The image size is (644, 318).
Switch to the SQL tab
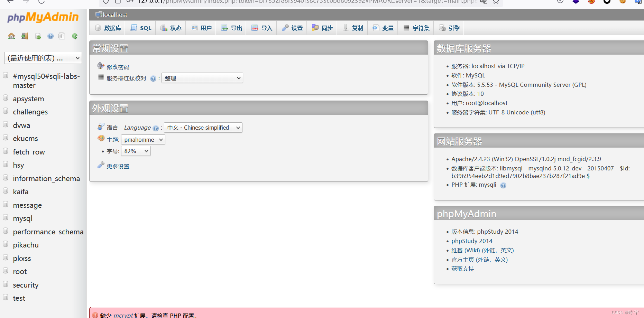coord(140,28)
